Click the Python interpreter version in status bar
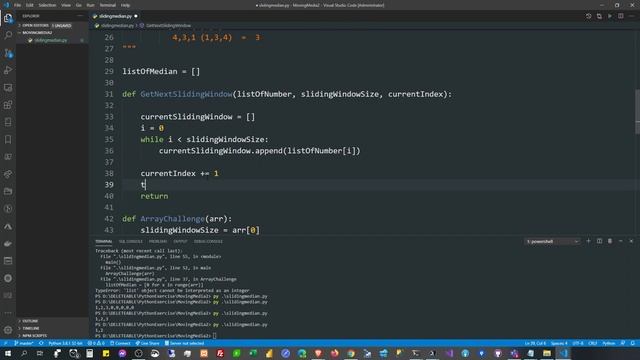Viewport: 640px width, 360px height. click(x=65, y=343)
